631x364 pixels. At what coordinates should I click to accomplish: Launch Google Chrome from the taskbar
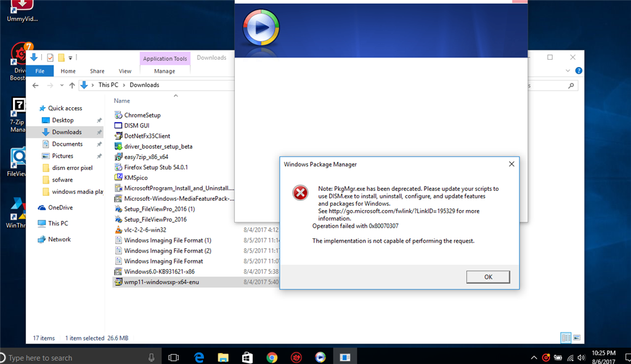coord(272,358)
